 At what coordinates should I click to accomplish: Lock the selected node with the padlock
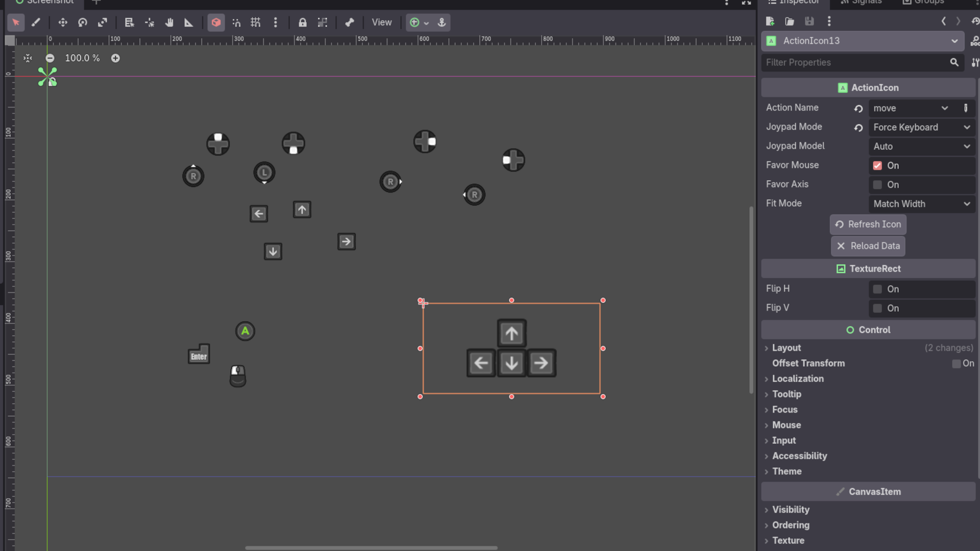pyautogui.click(x=303, y=22)
